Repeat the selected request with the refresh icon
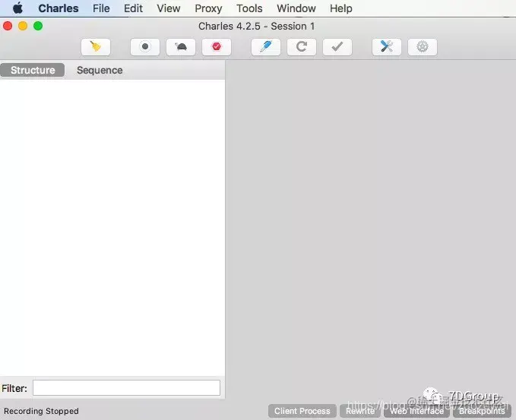Viewport: 516px width, 420px height. click(302, 47)
